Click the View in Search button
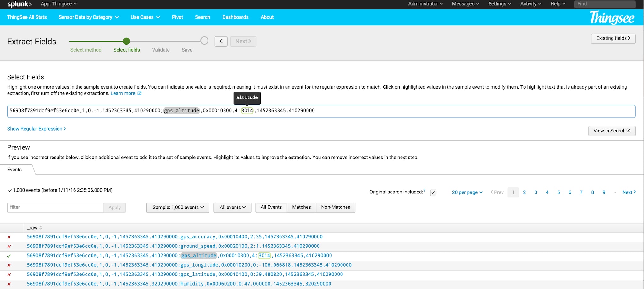Image resolution: width=644 pixels, height=289 pixels. 612,131
